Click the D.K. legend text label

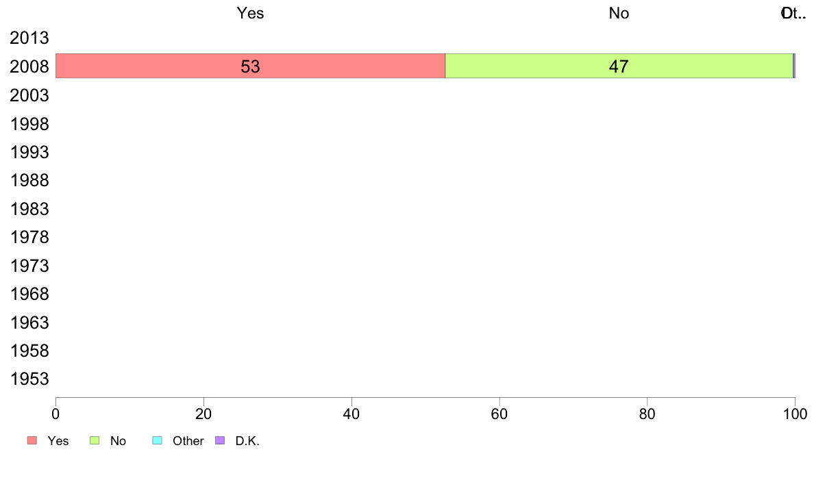click(247, 441)
